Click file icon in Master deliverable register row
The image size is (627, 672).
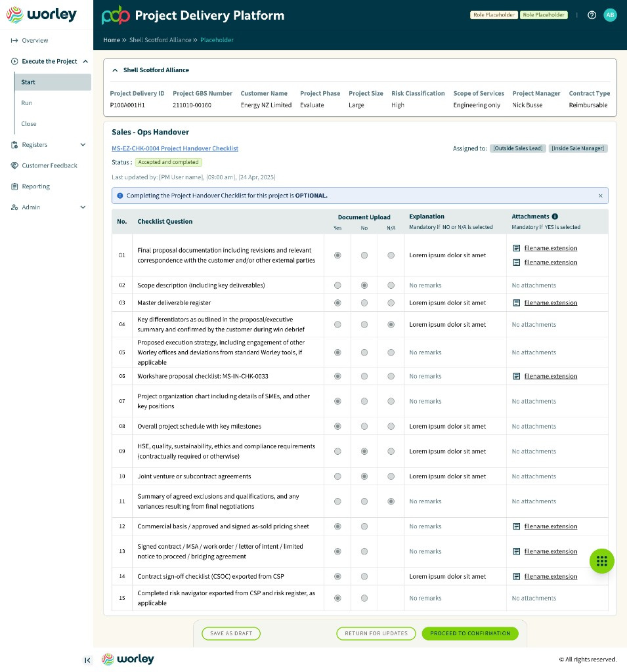pyautogui.click(x=516, y=303)
